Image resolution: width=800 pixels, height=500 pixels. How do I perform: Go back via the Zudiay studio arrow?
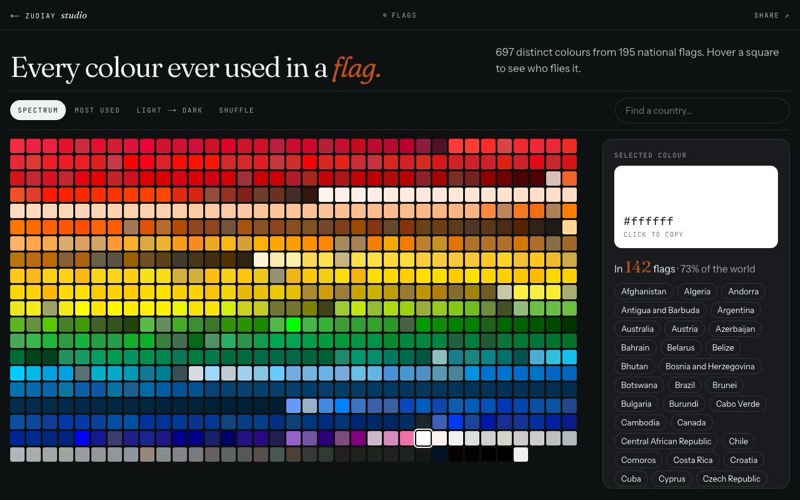point(15,16)
